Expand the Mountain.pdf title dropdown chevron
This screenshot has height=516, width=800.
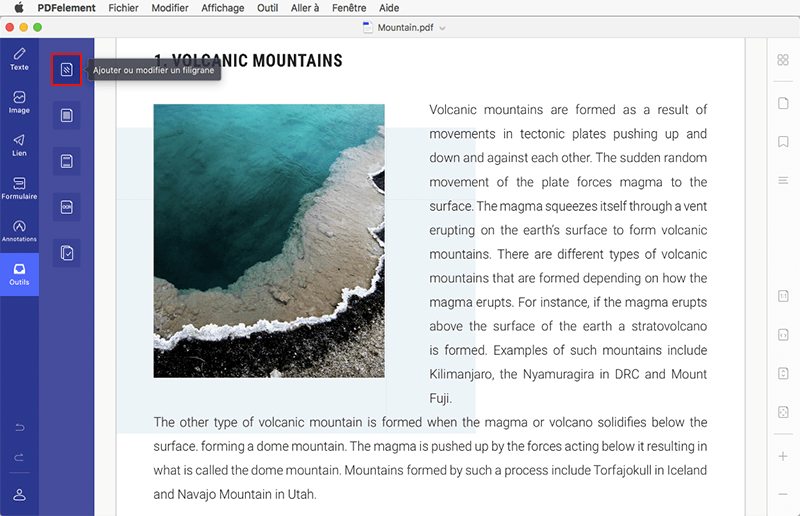point(442,28)
